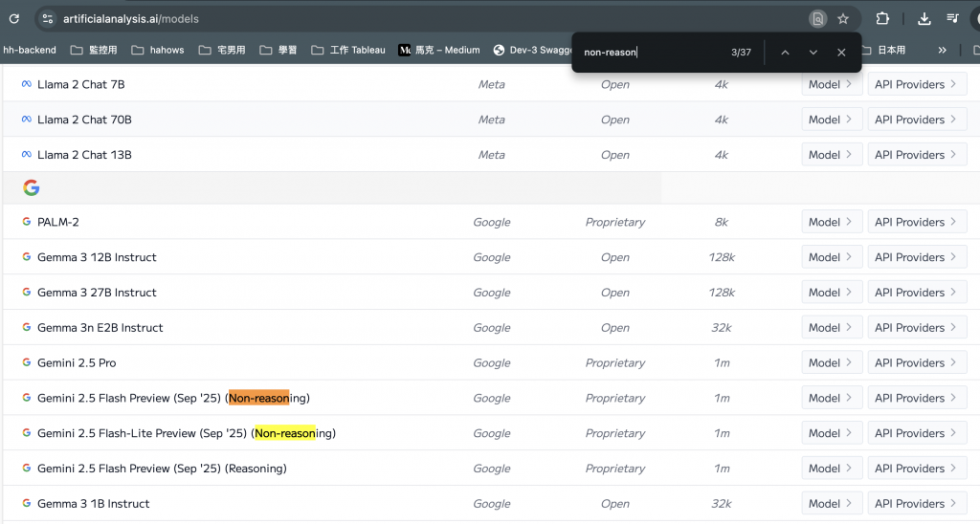
Task: Open API Providers for Gemini 2.5 Pro
Action: pyautogui.click(x=917, y=362)
